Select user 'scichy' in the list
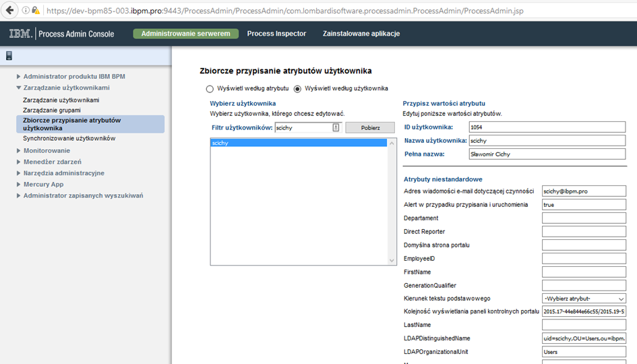This screenshot has width=637, height=364. (x=299, y=143)
